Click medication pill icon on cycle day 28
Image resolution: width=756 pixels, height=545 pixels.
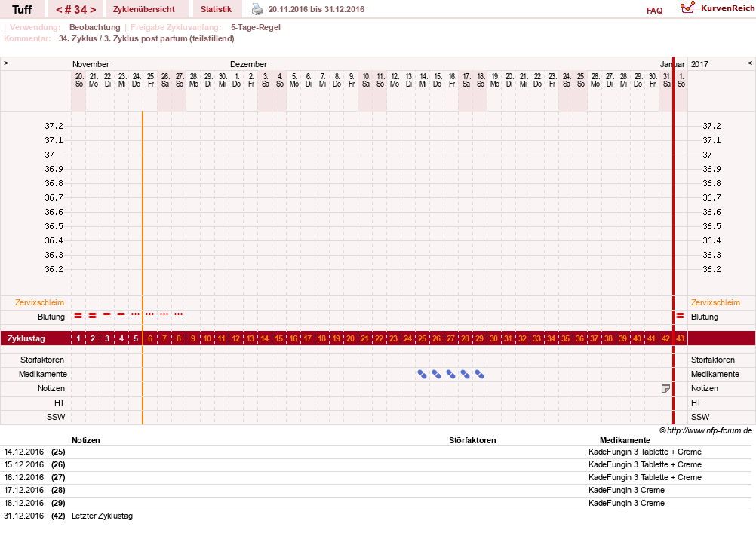[466, 374]
